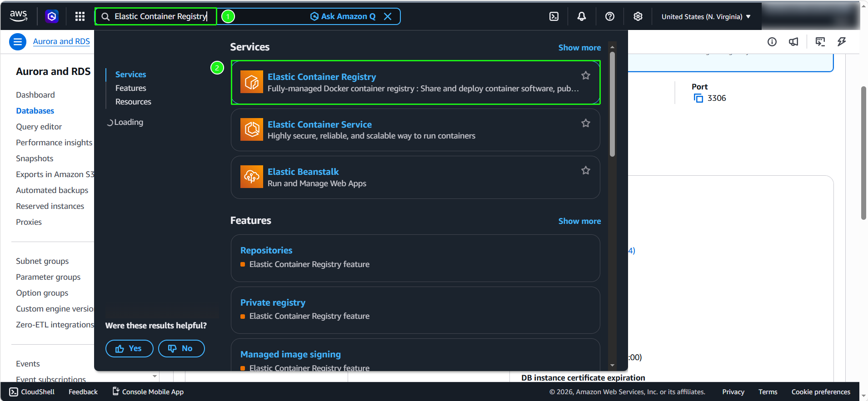Favorite Elastic Beanstalk with star
The height and width of the screenshot is (401, 868).
(x=586, y=170)
